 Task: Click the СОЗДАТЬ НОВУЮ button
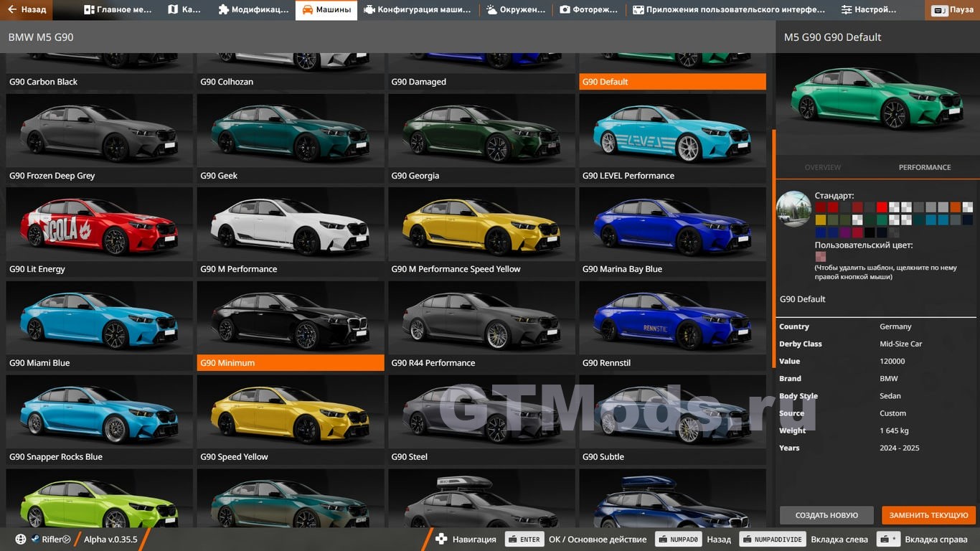[826, 515]
